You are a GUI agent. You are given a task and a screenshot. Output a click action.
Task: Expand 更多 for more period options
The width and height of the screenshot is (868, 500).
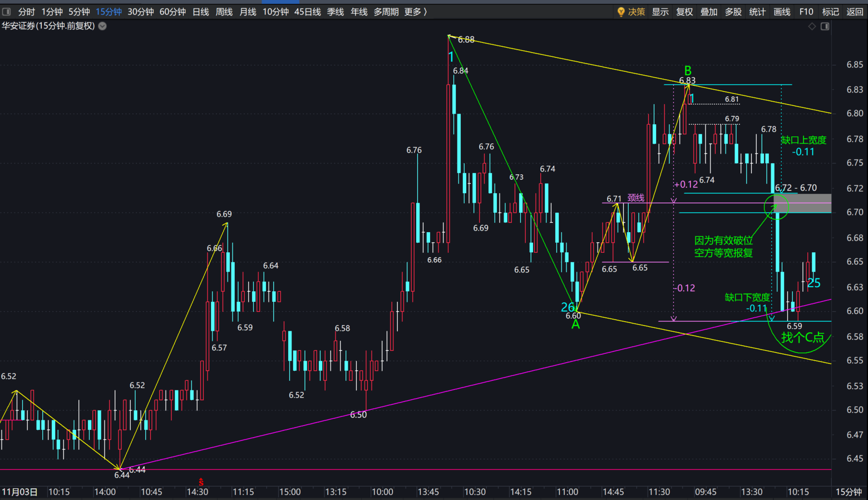coord(416,12)
